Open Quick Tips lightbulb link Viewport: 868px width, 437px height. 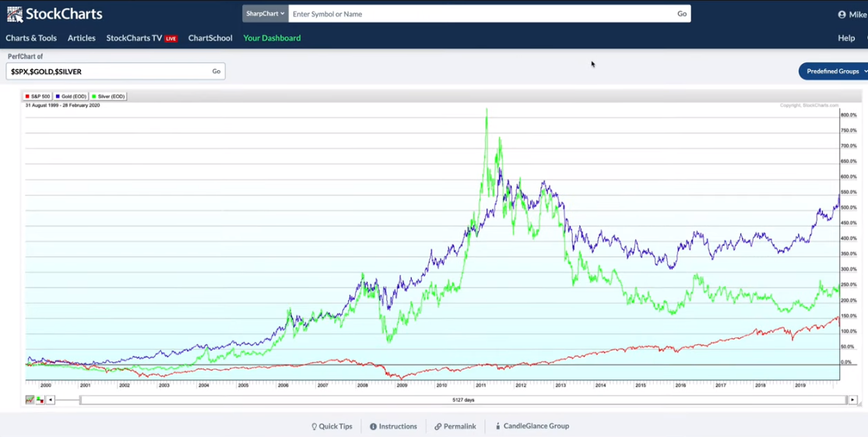[332, 426]
